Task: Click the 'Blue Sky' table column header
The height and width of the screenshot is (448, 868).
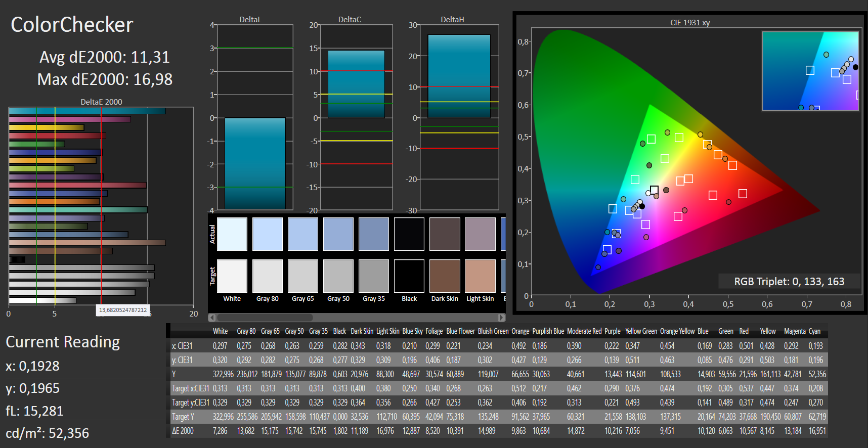Action: click(413, 331)
